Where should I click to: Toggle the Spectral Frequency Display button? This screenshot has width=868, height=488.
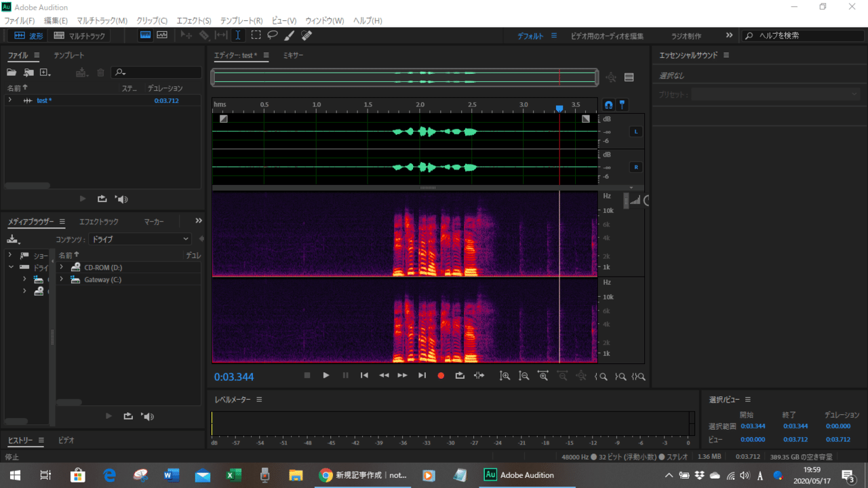tap(146, 35)
